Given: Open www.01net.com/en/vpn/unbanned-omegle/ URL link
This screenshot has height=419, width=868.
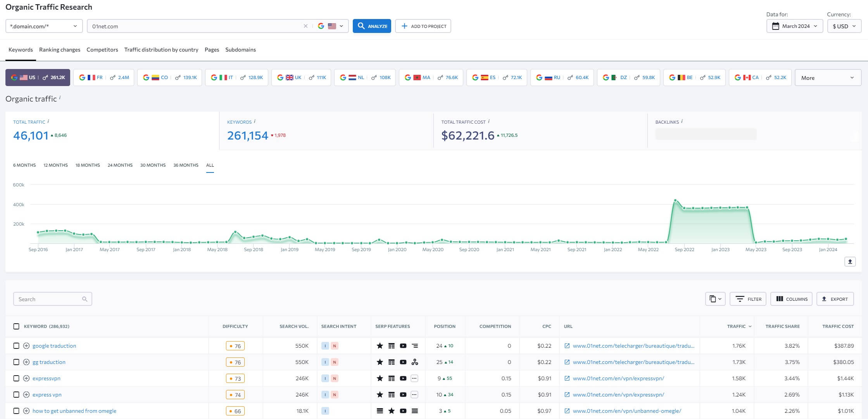Looking at the screenshot, I should [x=627, y=411].
